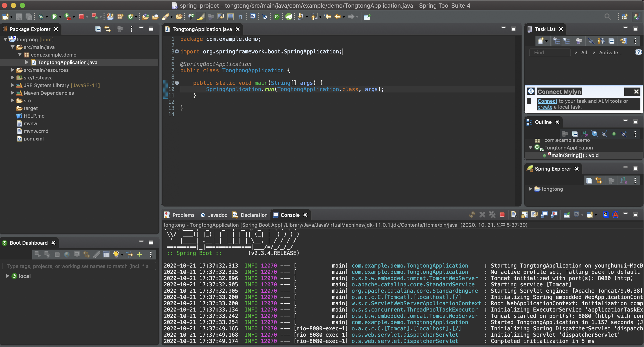Image resolution: width=644 pixels, height=347 pixels.
Task: Expand the local node in Boot Dashboard
Action: [x=7, y=276]
